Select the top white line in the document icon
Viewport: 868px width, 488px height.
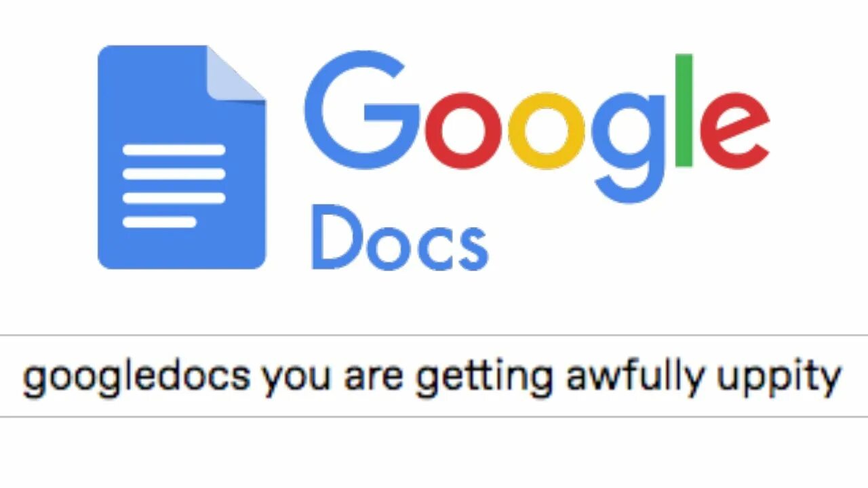coord(174,150)
